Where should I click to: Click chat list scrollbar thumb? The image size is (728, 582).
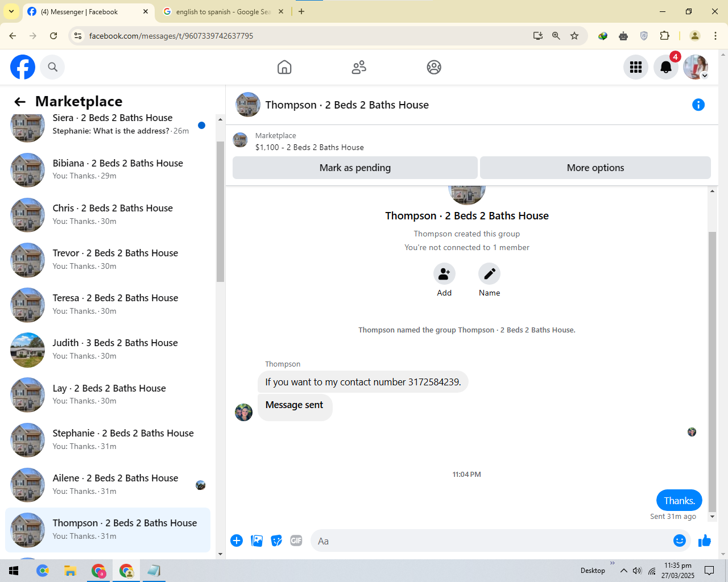coord(220,211)
